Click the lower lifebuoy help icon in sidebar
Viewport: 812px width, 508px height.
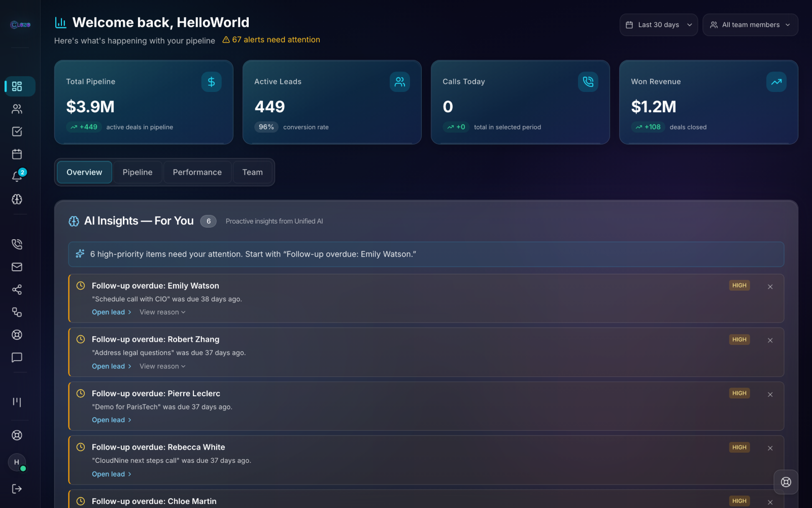[x=17, y=435]
